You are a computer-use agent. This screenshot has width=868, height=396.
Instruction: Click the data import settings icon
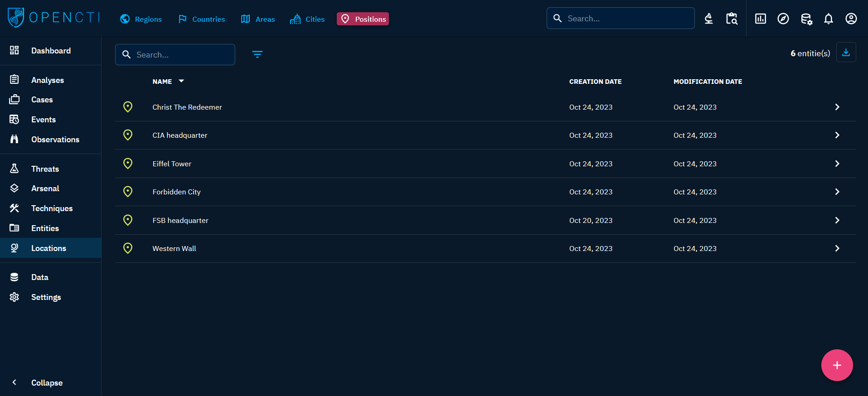click(x=806, y=19)
